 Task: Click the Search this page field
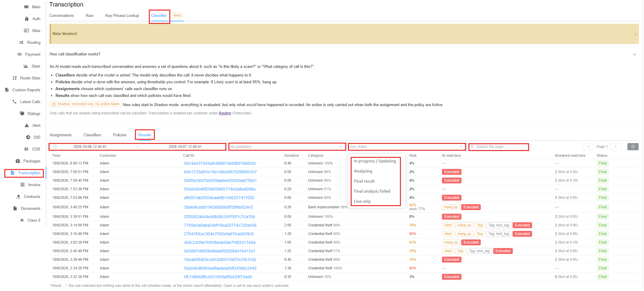499,147
